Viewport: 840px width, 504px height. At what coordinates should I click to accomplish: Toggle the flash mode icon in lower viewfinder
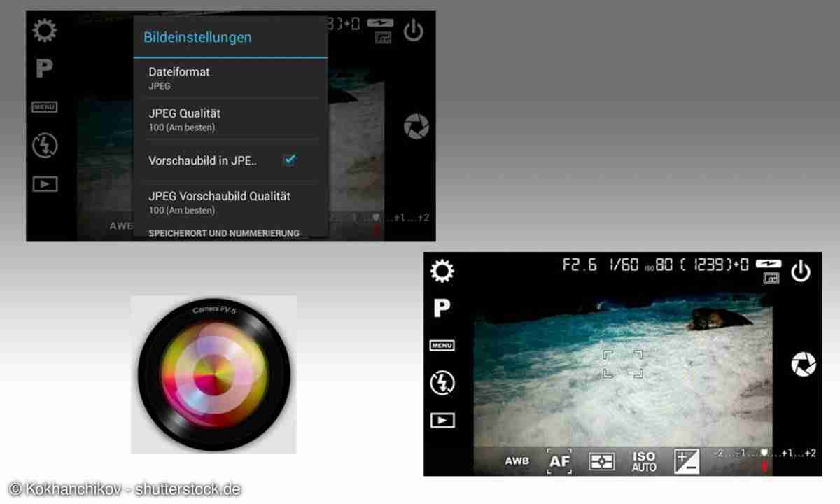click(x=442, y=383)
